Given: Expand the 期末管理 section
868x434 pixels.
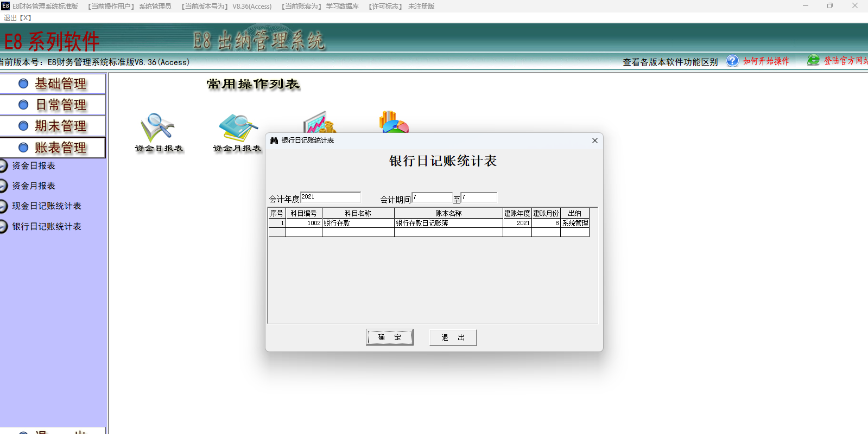Looking at the screenshot, I should pyautogui.click(x=53, y=126).
